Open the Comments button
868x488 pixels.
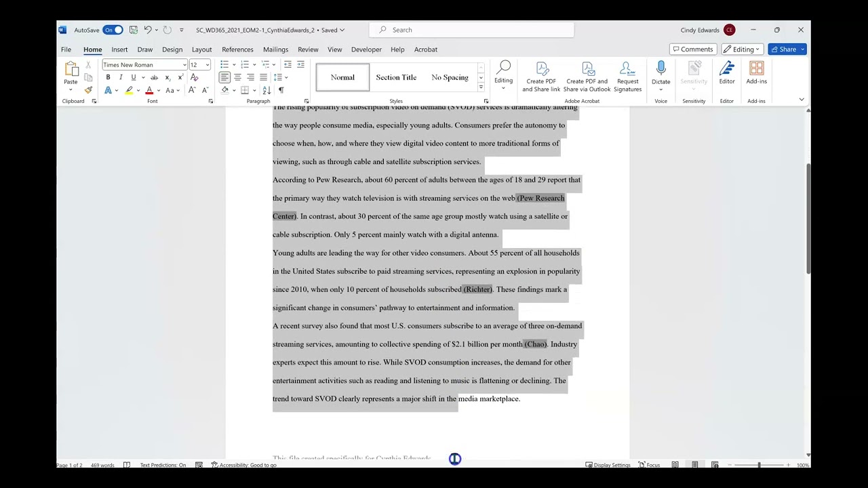(x=692, y=49)
